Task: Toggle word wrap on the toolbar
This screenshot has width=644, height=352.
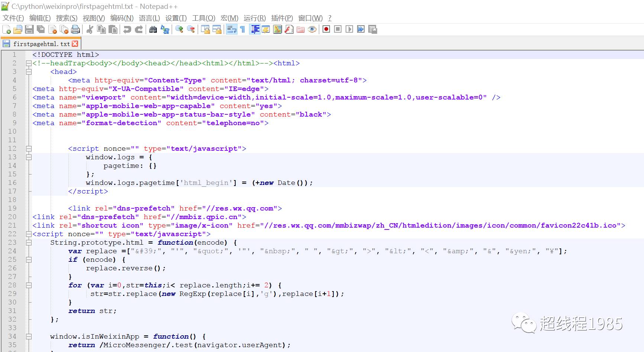Action: tap(232, 29)
